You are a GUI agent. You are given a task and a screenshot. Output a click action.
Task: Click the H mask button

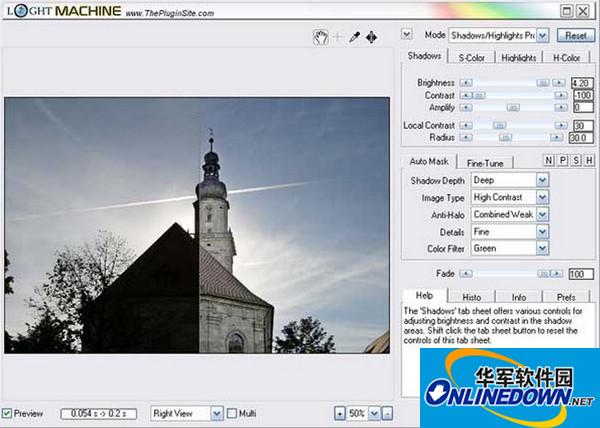[589, 161]
